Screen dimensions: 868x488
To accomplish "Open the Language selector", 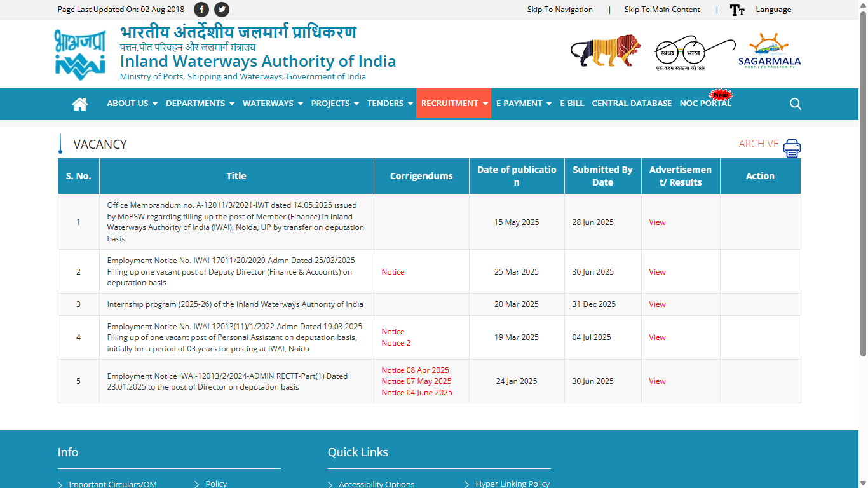I will [x=773, y=10].
